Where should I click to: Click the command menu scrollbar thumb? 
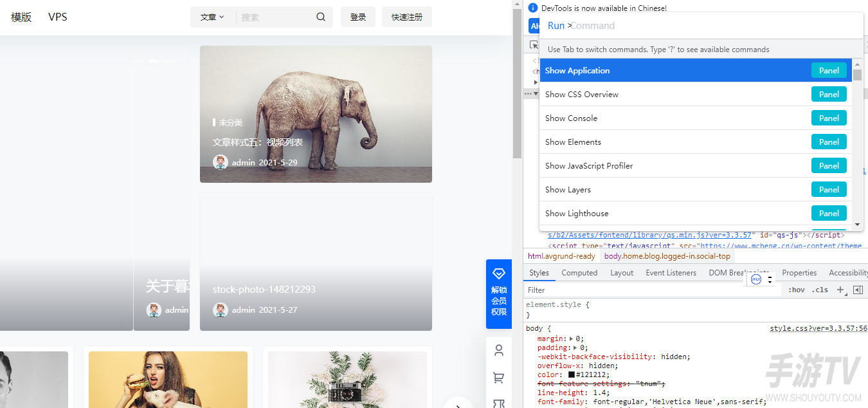point(857,75)
